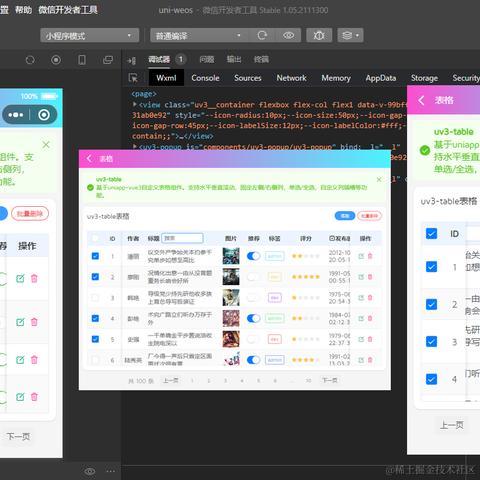The height and width of the screenshot is (480, 480).
Task: Check row 3 checkbox in center table
Action: pyautogui.click(x=95, y=298)
